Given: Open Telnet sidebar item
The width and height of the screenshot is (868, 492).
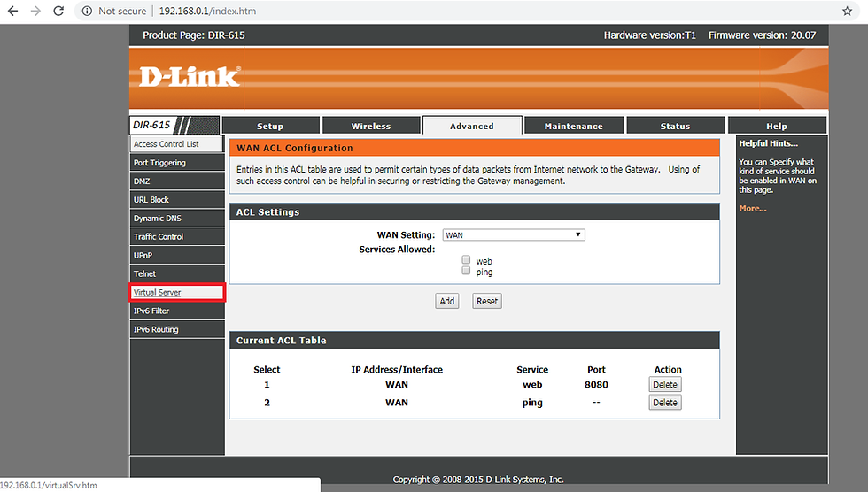Looking at the screenshot, I should [176, 273].
